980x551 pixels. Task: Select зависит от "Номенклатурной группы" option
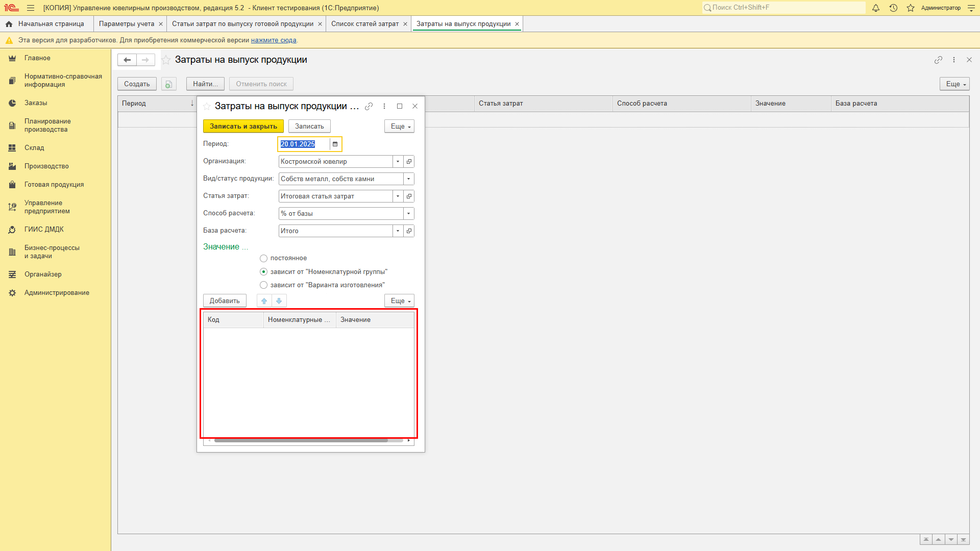coord(263,272)
